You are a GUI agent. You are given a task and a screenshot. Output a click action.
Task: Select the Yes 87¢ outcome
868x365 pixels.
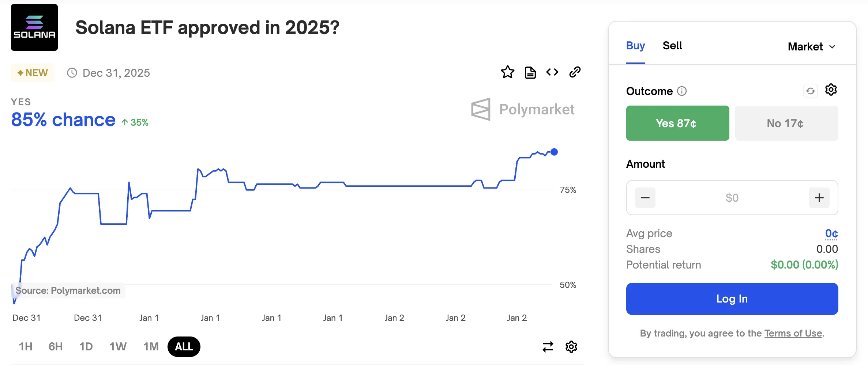[677, 123]
